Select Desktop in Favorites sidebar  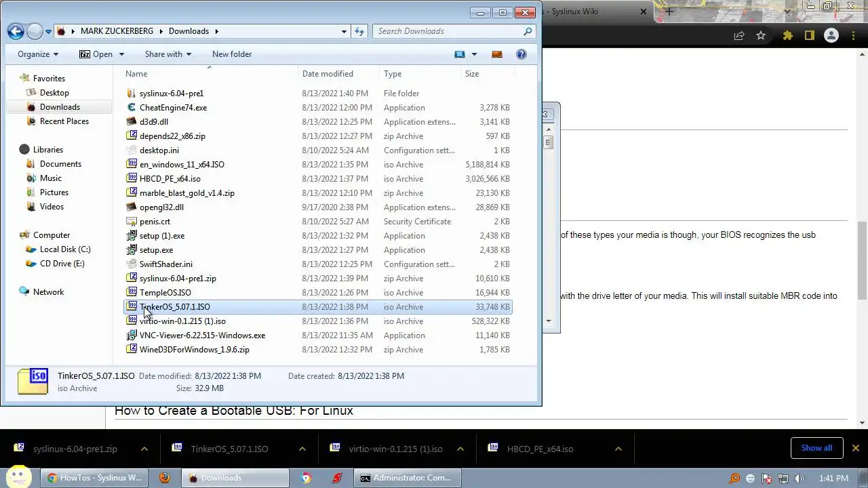[x=54, y=93]
